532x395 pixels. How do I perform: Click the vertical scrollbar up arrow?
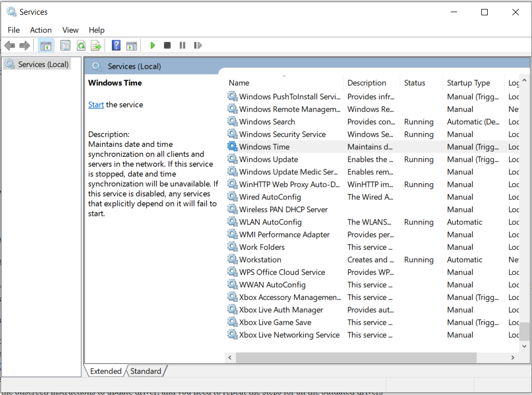pyautogui.click(x=524, y=80)
